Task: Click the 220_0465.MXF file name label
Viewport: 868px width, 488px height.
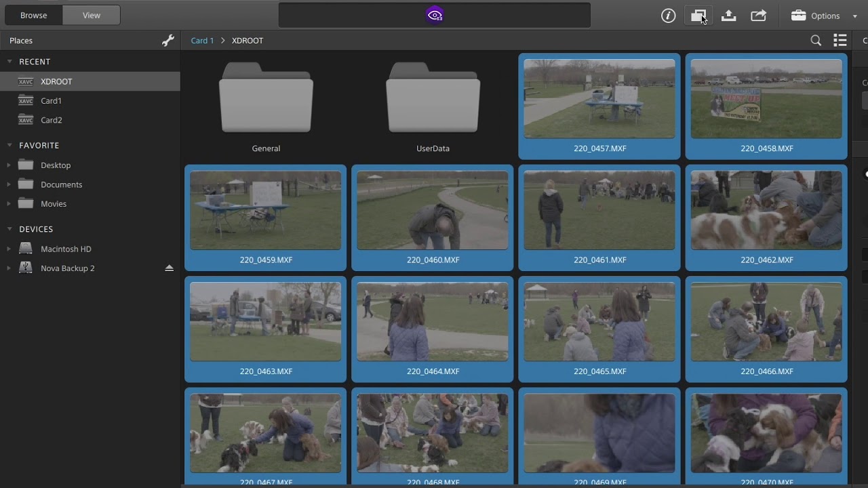Action: [599, 371]
